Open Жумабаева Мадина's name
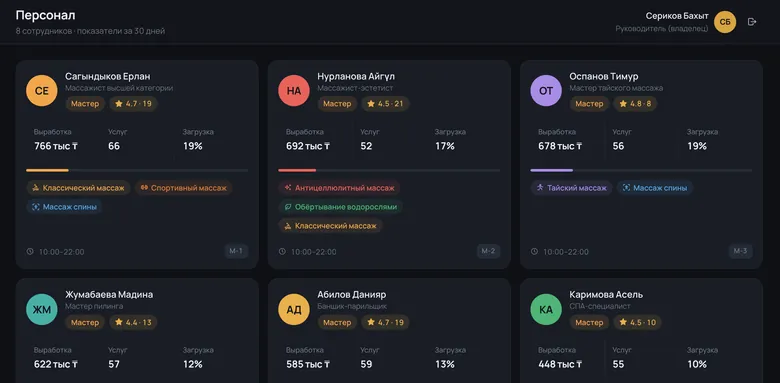The width and height of the screenshot is (780, 383). [109, 294]
